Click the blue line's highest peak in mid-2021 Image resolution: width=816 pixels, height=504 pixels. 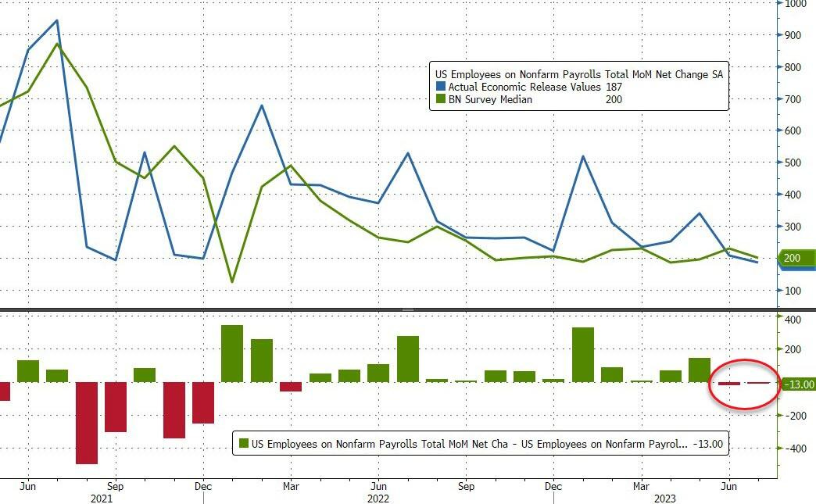[56, 21]
